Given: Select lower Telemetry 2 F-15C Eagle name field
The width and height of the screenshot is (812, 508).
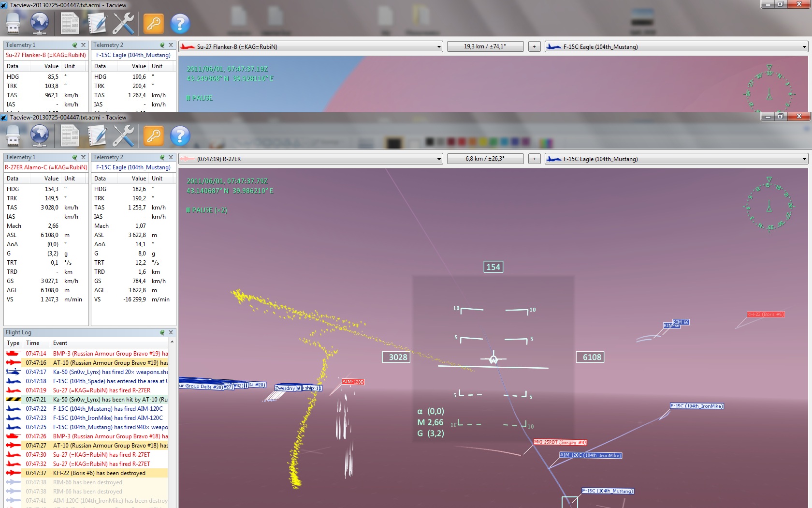Looking at the screenshot, I should point(133,167).
